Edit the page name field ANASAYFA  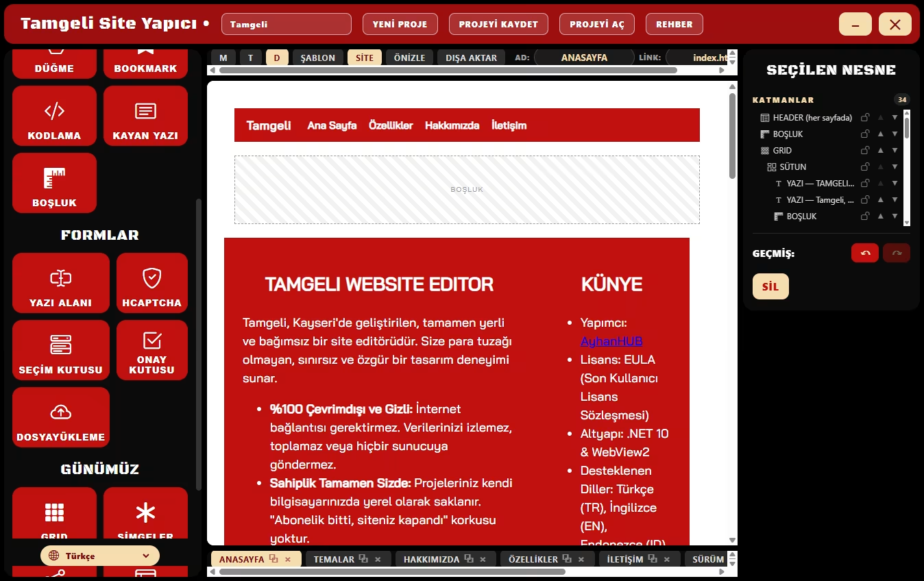click(584, 58)
